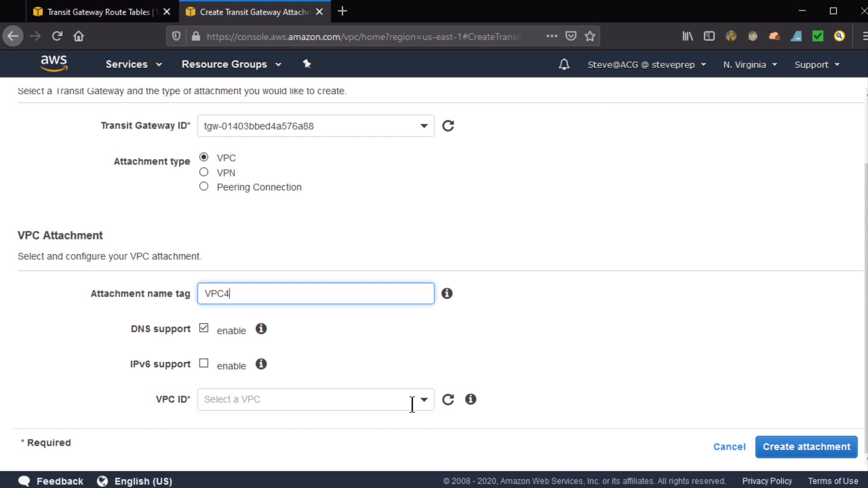Enable the IPv6 support checkbox
The width and height of the screenshot is (868, 488).
click(x=204, y=363)
